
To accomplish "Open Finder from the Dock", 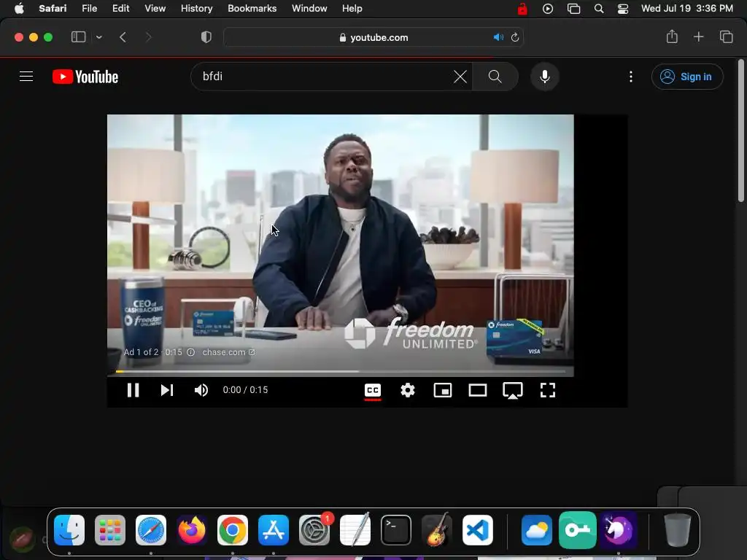I will coord(69,530).
